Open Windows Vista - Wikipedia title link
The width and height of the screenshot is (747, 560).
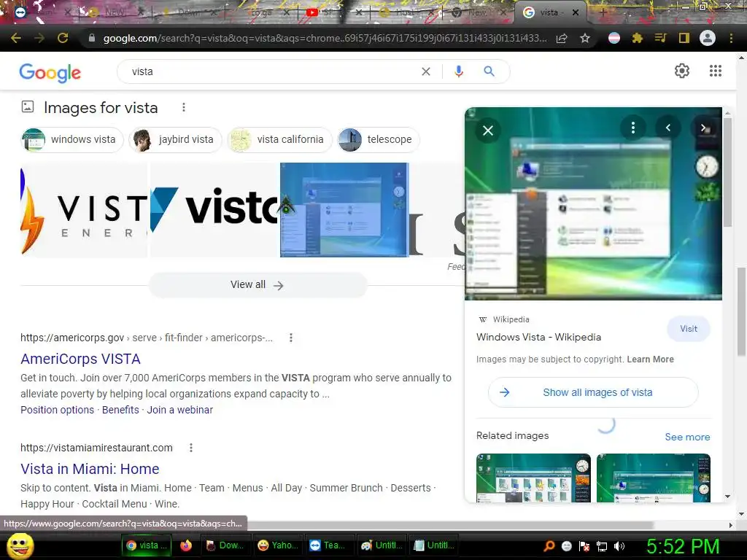click(x=539, y=337)
